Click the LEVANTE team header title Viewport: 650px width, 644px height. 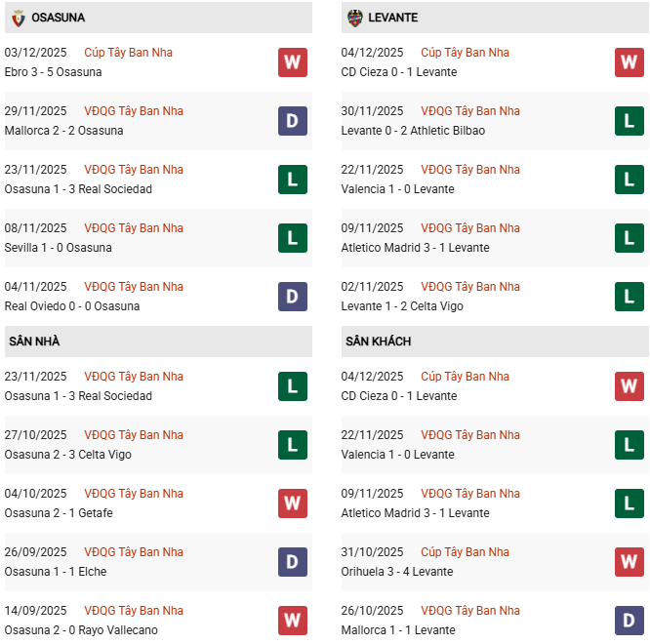(393, 18)
